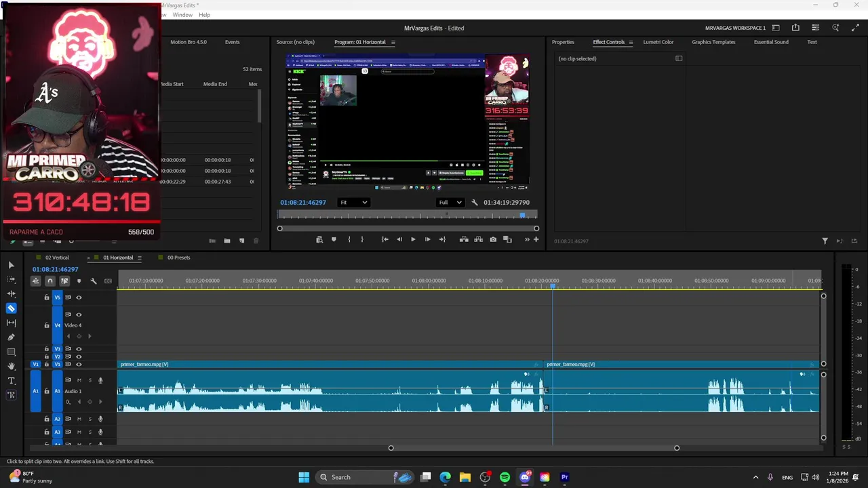Click the magnifier icon in top-right header
The height and width of the screenshot is (488, 868).
pyautogui.click(x=835, y=28)
